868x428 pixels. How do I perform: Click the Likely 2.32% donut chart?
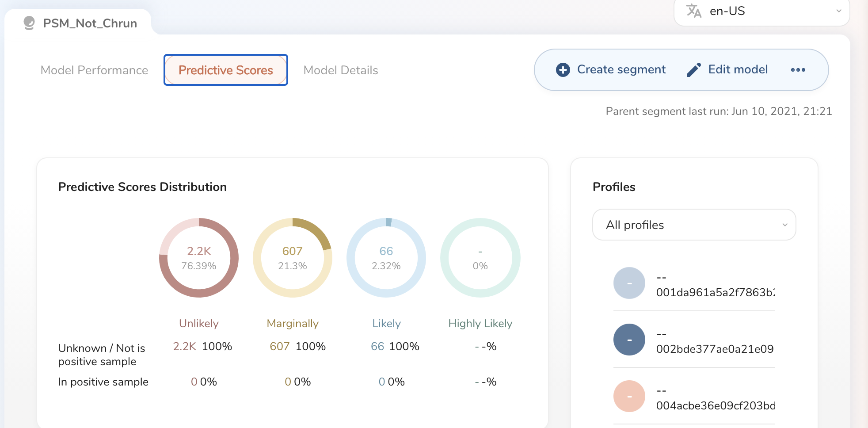point(386,258)
